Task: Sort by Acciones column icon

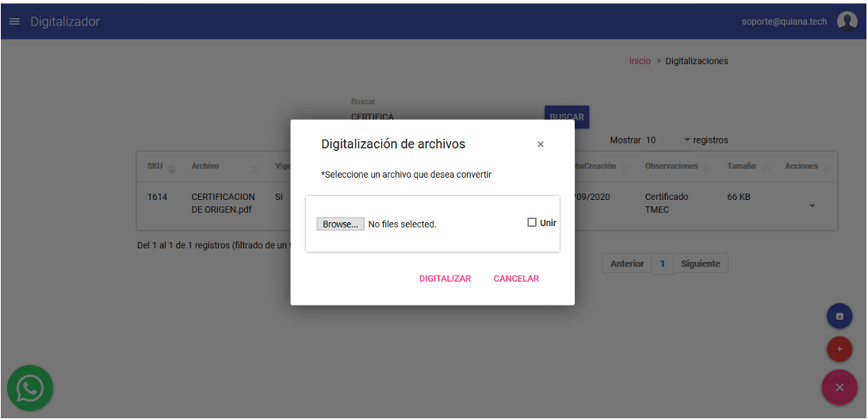Action: 827,168
